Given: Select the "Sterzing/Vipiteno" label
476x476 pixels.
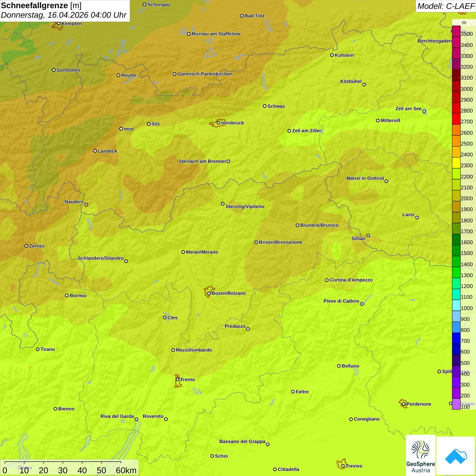Looking at the screenshot, I should tap(245, 206).
